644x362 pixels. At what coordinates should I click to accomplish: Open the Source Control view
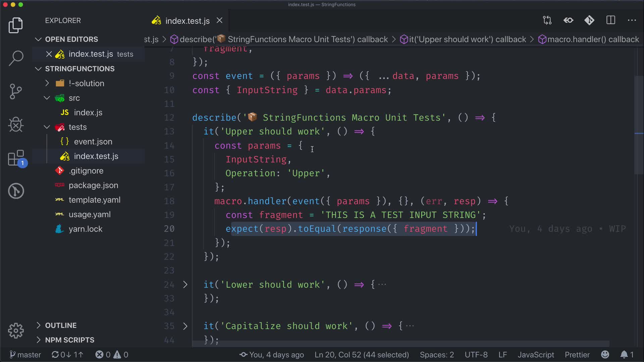(16, 92)
